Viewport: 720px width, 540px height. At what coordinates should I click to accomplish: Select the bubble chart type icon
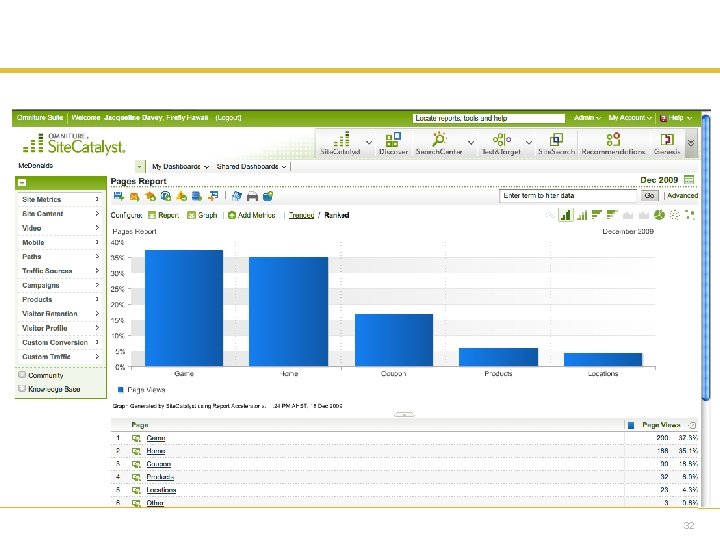click(690, 214)
